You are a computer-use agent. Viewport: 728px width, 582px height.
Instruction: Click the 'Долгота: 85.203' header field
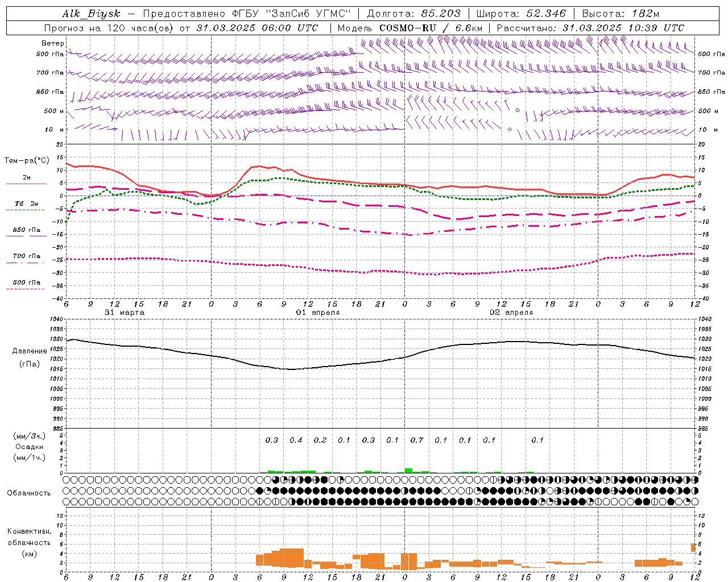pyautogui.click(x=414, y=14)
